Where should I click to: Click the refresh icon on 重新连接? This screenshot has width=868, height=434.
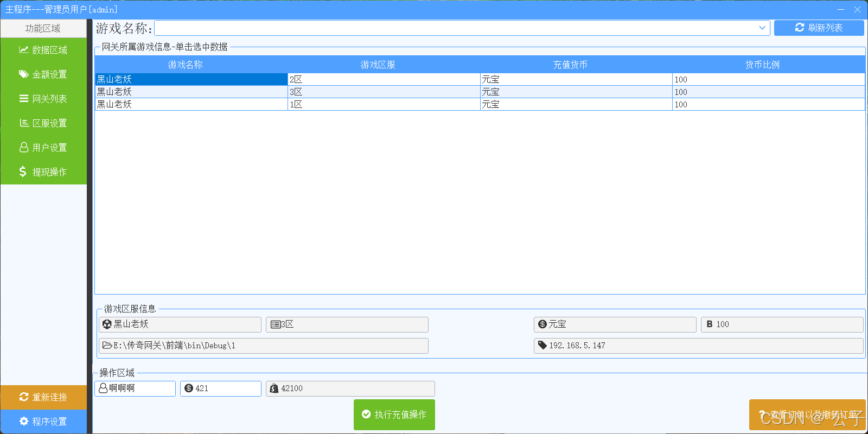tap(24, 397)
